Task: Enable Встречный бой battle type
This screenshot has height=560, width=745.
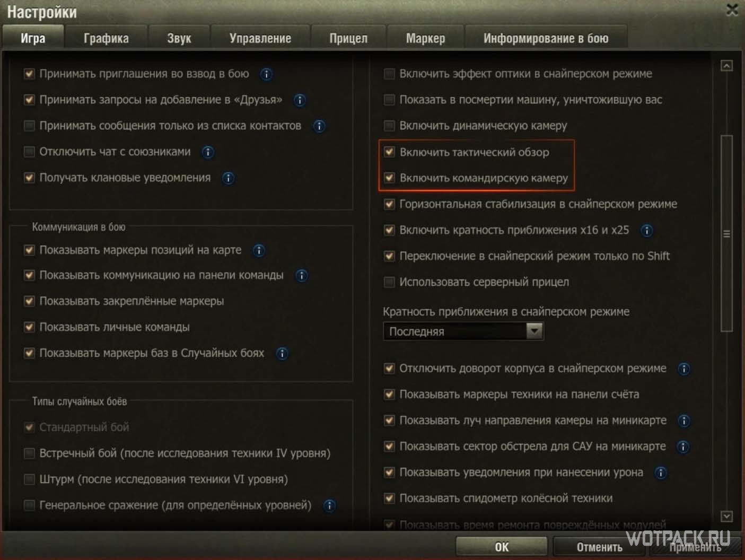Action: coord(30,453)
